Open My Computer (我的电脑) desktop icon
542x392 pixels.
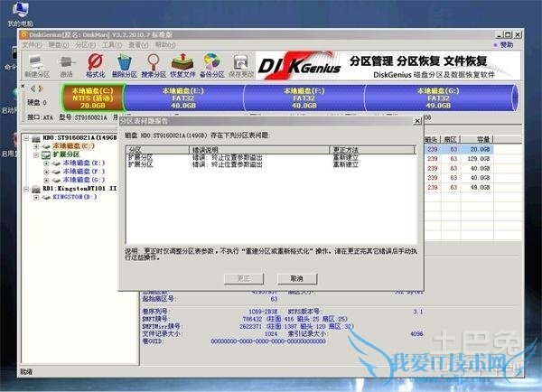pyautogui.click(x=20, y=14)
